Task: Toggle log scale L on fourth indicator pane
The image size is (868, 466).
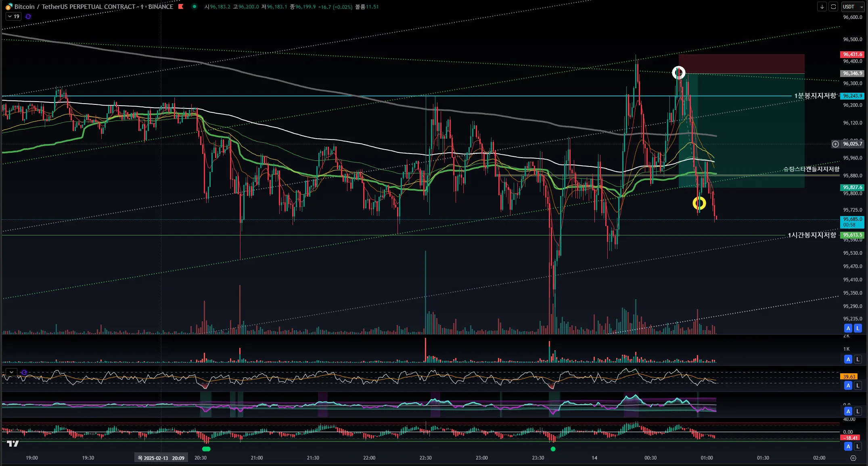Action: tap(858, 411)
